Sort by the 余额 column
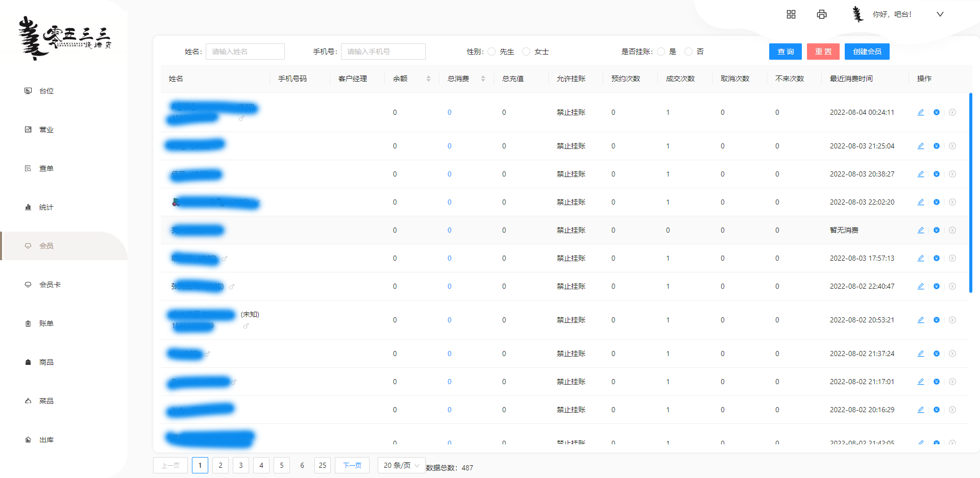The height and width of the screenshot is (478, 980). pos(428,79)
